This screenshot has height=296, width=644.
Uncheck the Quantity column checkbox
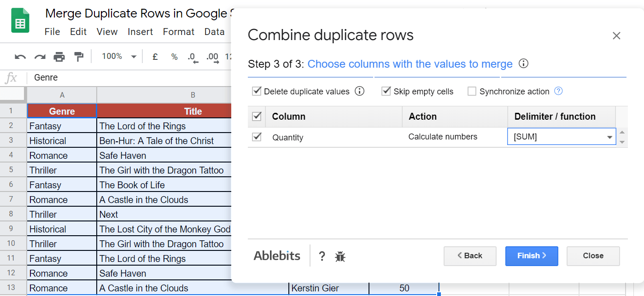tap(257, 137)
